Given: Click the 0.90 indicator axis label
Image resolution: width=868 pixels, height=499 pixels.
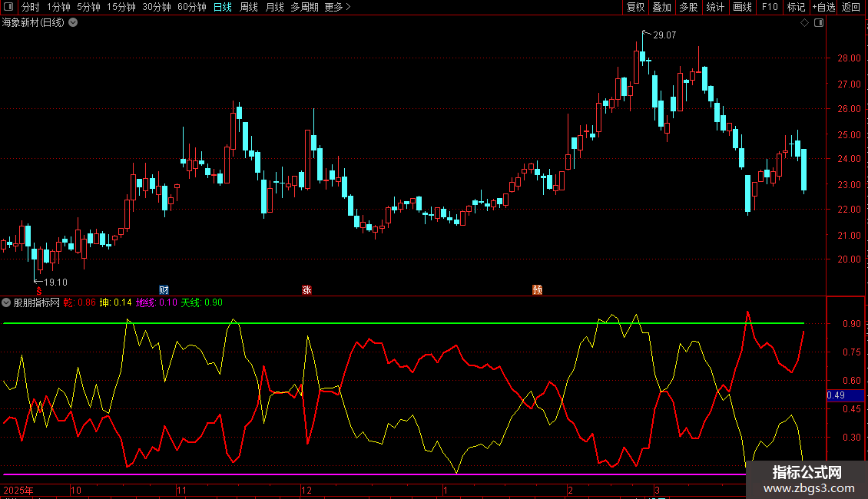Looking at the screenshot, I should pyautogui.click(x=851, y=324).
